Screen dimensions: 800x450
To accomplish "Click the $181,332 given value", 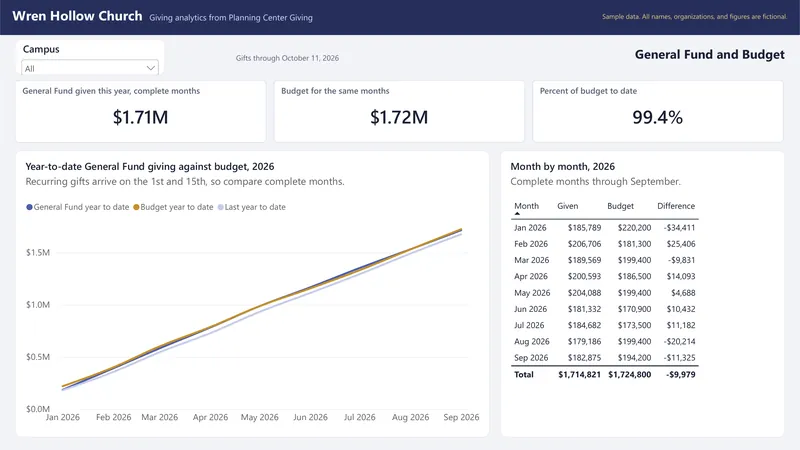I will (x=584, y=309).
